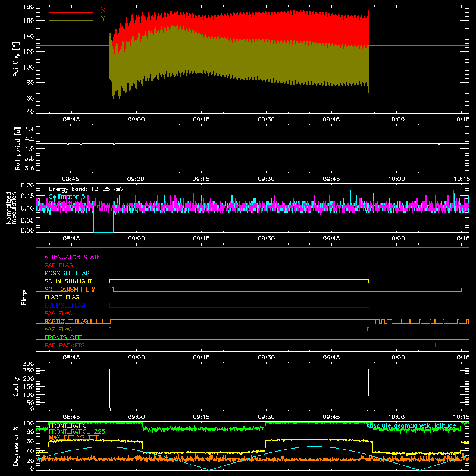The width and height of the screenshot is (476, 476).
Task: Click the 4.4 tick on Roll period axis
Action: coord(29,129)
